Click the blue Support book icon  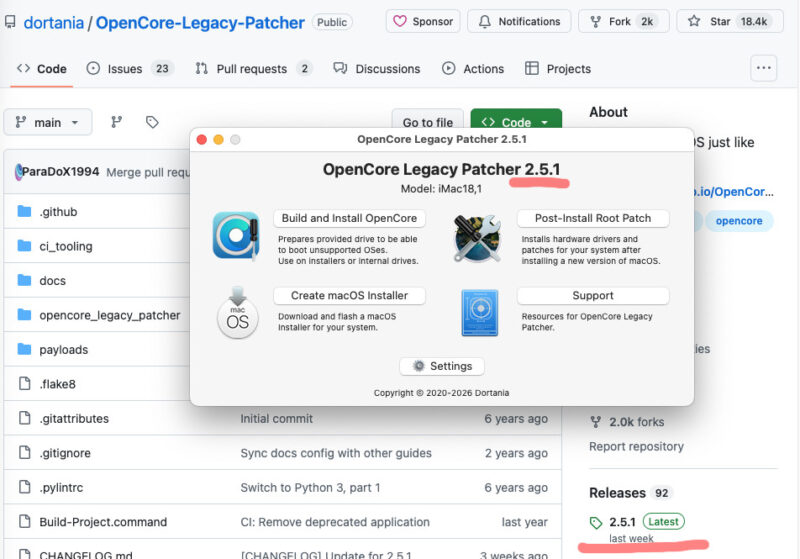pos(480,313)
